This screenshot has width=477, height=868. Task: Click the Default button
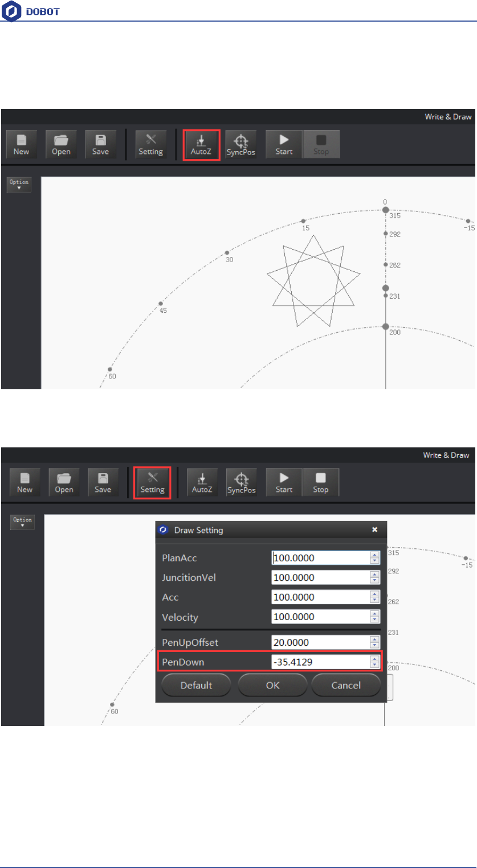[x=196, y=685]
